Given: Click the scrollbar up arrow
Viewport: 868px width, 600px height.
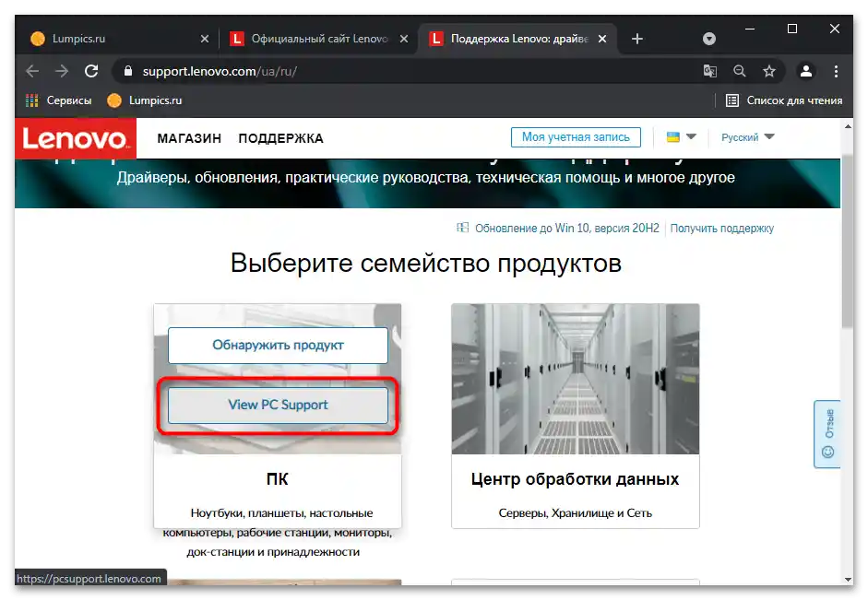Looking at the screenshot, I should point(848,126).
